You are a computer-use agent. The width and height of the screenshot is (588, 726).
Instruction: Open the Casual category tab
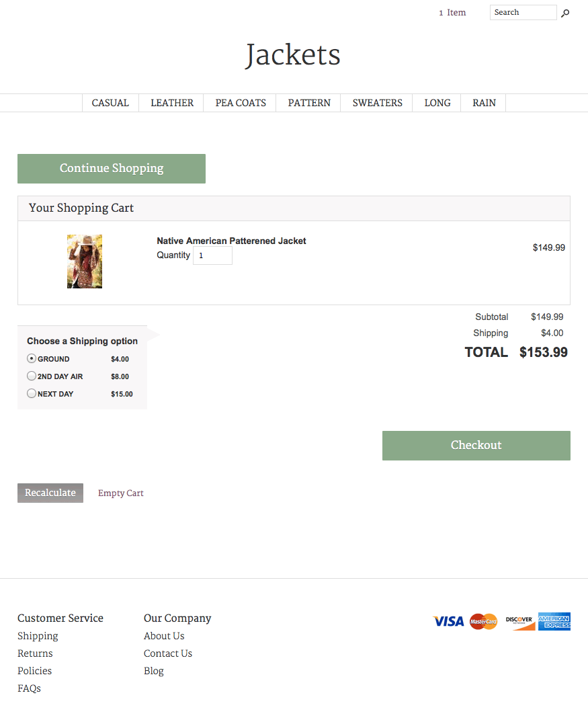tap(110, 103)
